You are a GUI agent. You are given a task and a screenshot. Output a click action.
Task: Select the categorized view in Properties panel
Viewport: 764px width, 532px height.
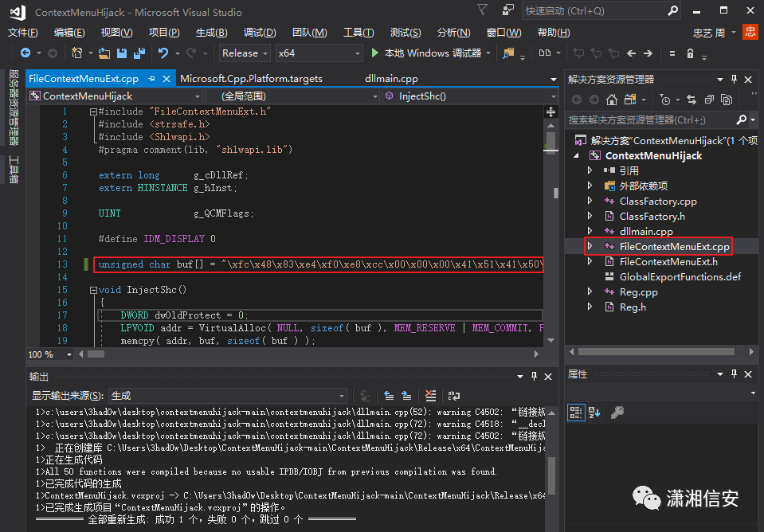(576, 413)
